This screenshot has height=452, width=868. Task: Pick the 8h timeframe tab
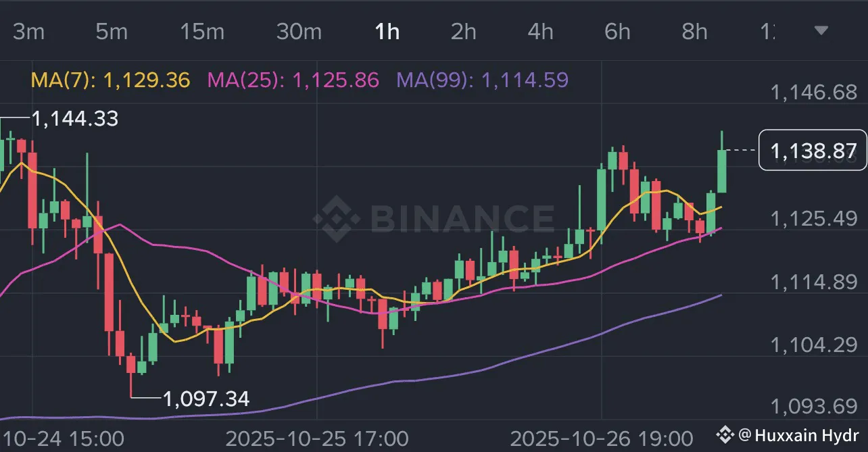(694, 31)
